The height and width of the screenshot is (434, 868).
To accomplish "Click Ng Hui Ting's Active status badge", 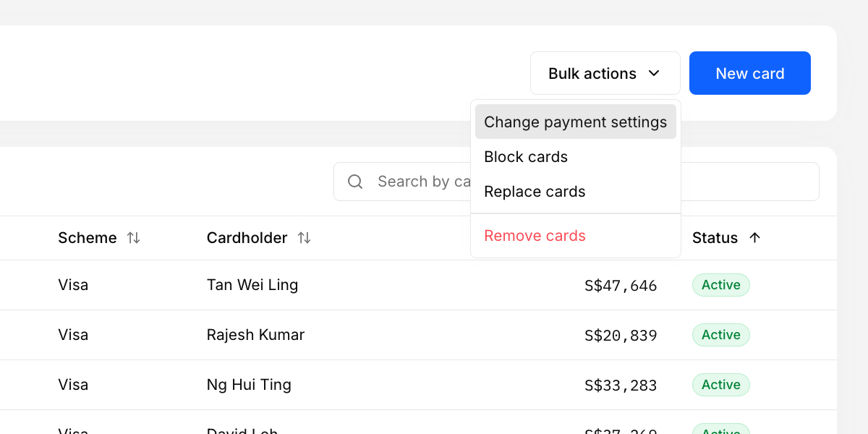I will 720,384.
